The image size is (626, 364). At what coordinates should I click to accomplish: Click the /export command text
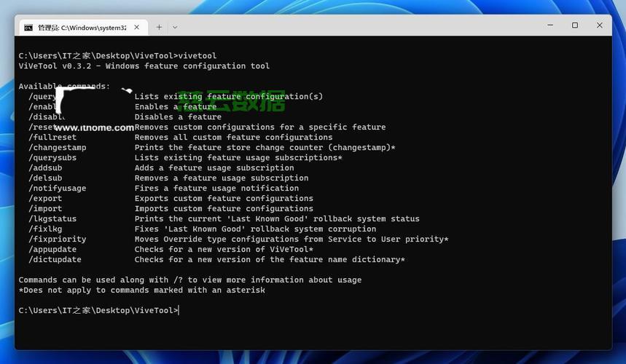click(x=45, y=199)
